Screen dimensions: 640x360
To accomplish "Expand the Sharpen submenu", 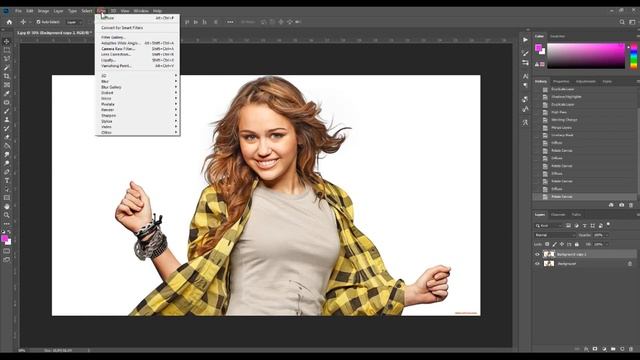I will tap(138, 116).
